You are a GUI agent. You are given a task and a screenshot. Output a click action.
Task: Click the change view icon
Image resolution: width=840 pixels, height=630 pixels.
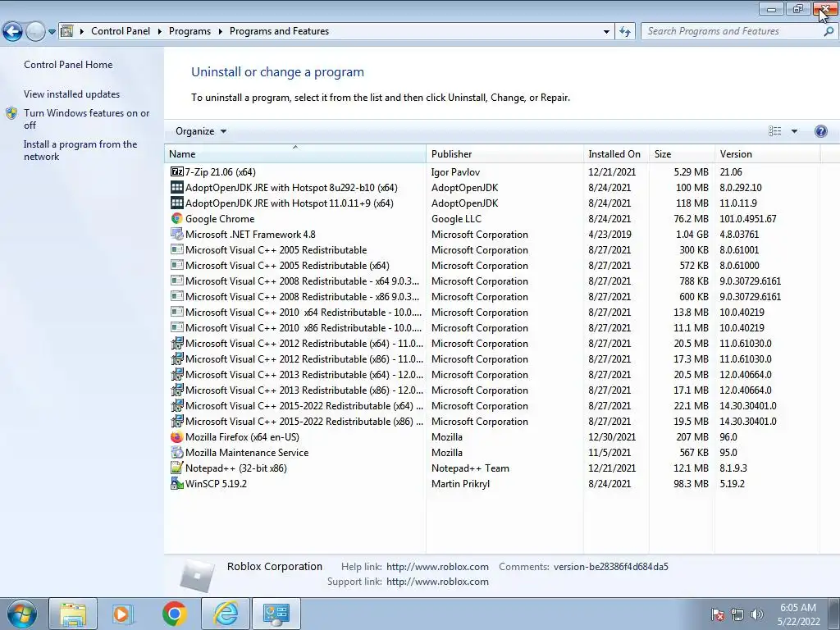pyautogui.click(x=774, y=131)
